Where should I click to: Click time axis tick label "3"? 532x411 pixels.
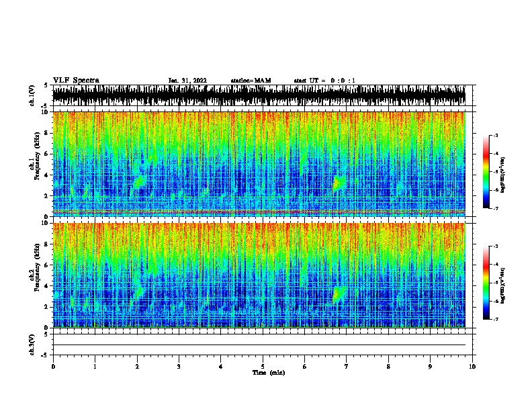coord(179,367)
